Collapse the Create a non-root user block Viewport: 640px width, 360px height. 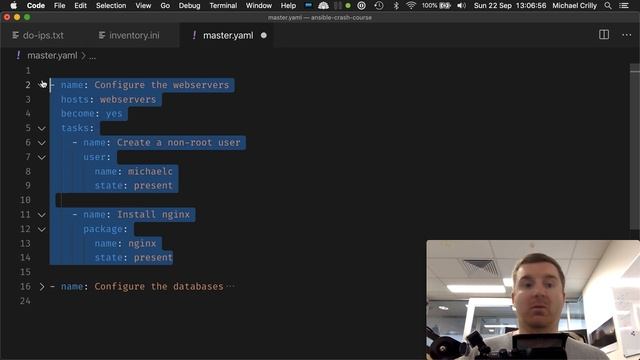click(x=42, y=142)
